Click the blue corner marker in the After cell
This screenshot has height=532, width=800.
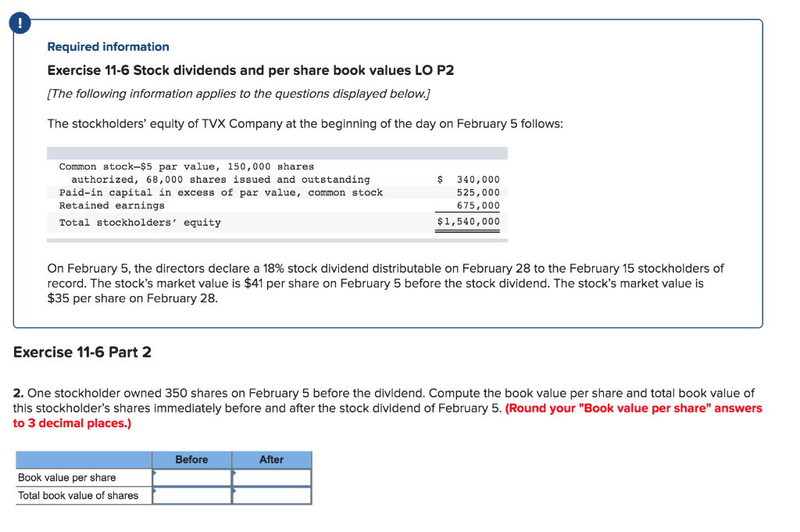click(x=234, y=472)
